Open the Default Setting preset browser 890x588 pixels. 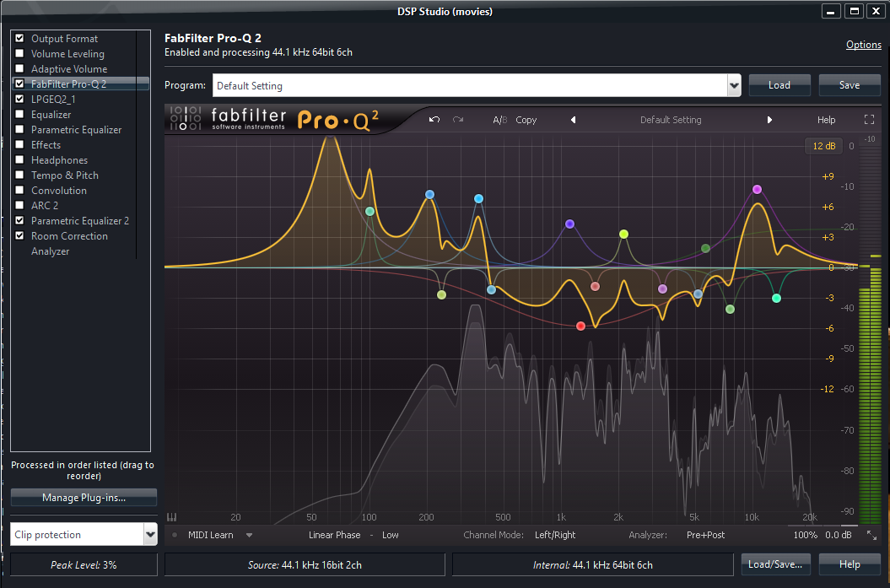[x=671, y=120]
